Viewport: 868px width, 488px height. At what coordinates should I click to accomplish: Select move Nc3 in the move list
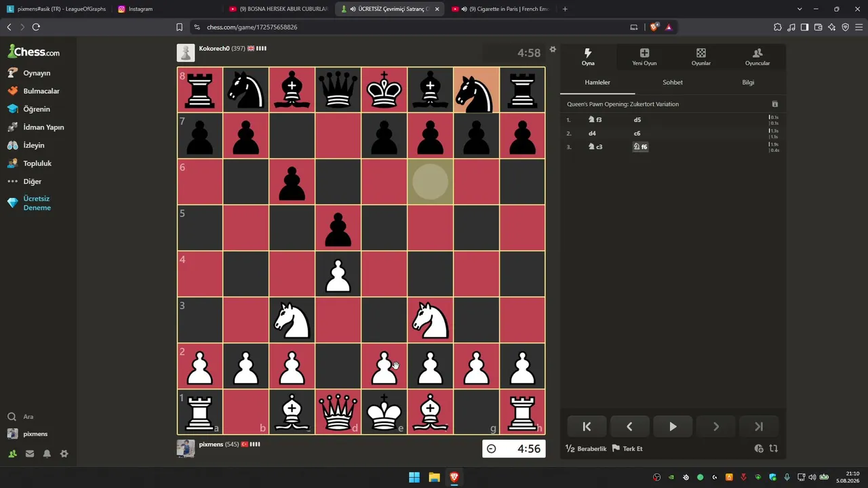(595, 147)
